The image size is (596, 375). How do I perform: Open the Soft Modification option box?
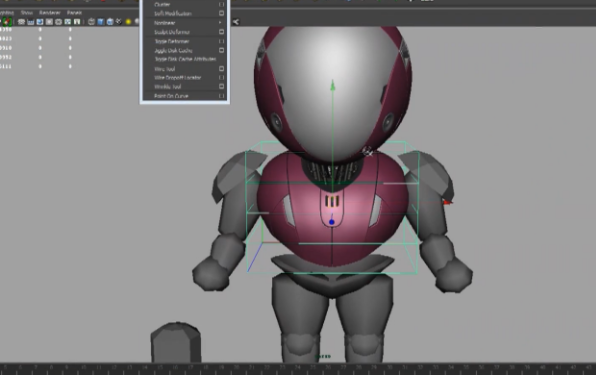(x=222, y=13)
